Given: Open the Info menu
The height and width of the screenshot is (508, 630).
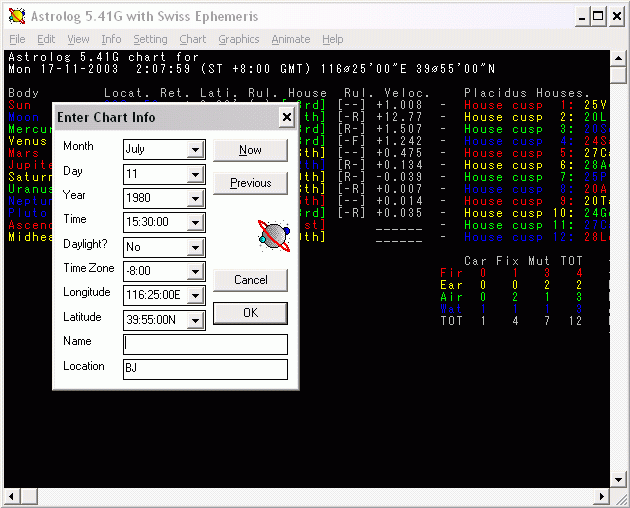Looking at the screenshot, I should click(111, 39).
